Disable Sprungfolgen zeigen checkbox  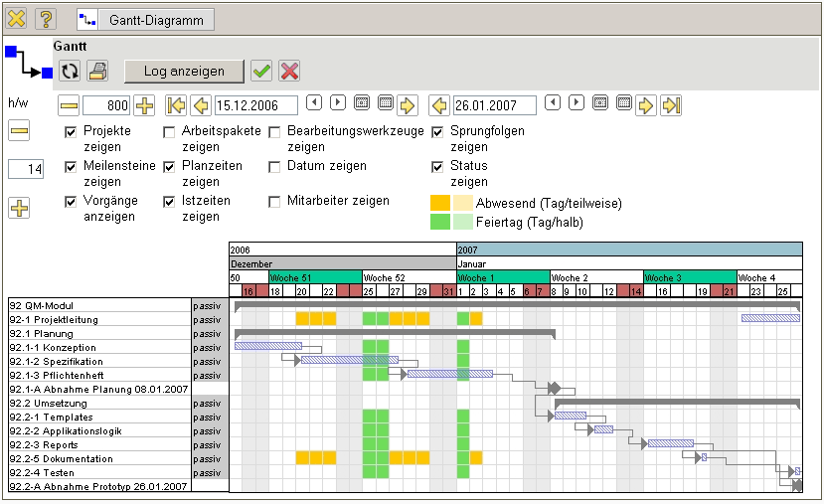(x=437, y=132)
